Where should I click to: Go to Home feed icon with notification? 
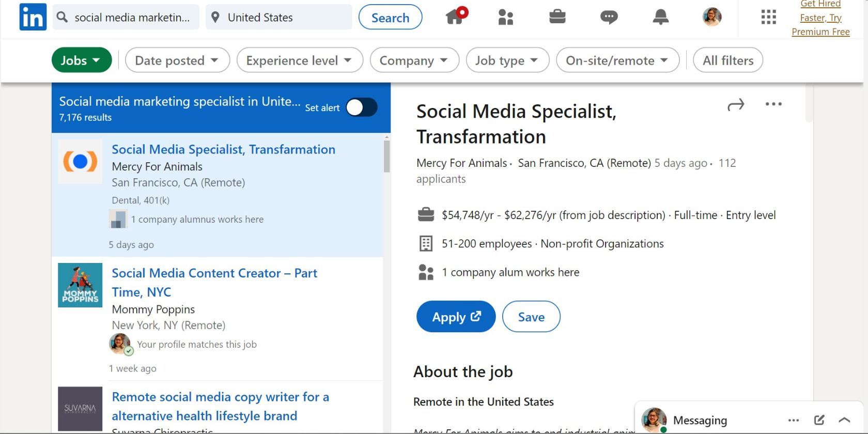tap(456, 16)
